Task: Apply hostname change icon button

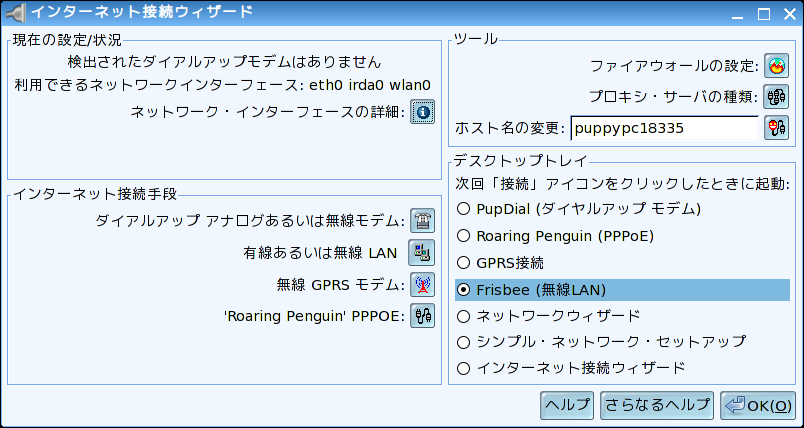Action: 776,128
